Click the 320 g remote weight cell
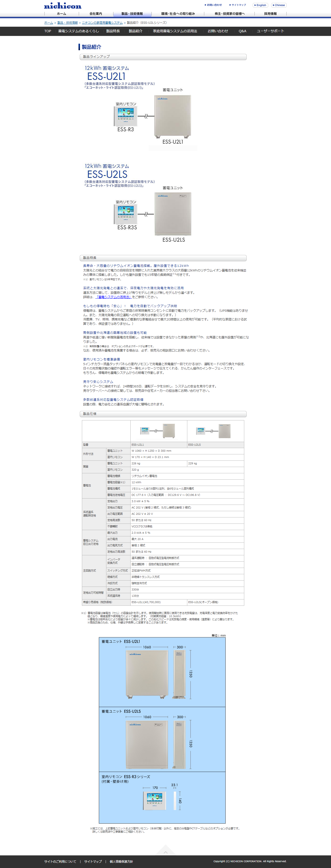The height and width of the screenshot is (868, 331). [187, 470]
